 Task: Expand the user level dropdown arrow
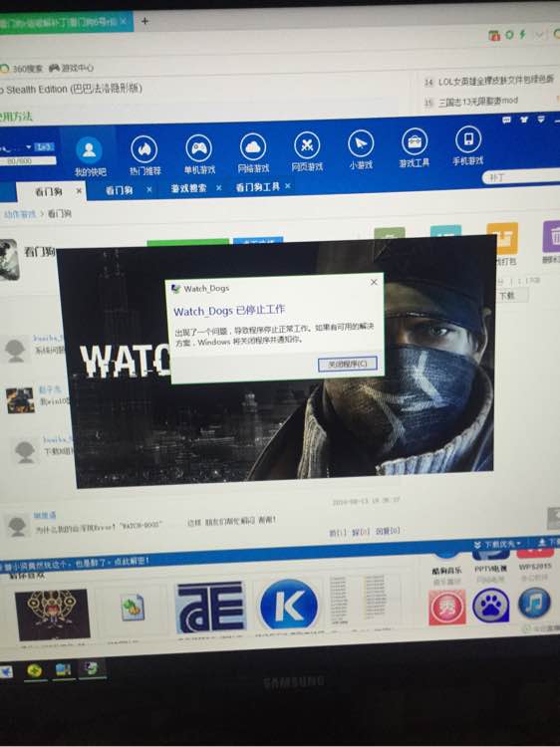pos(29,147)
